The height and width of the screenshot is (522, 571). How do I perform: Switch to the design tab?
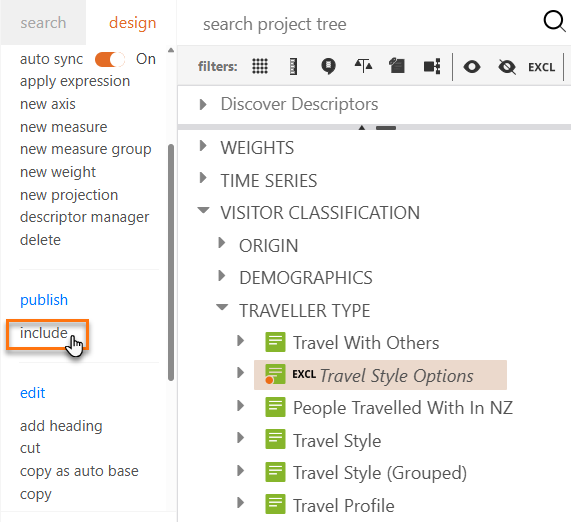pos(133,23)
